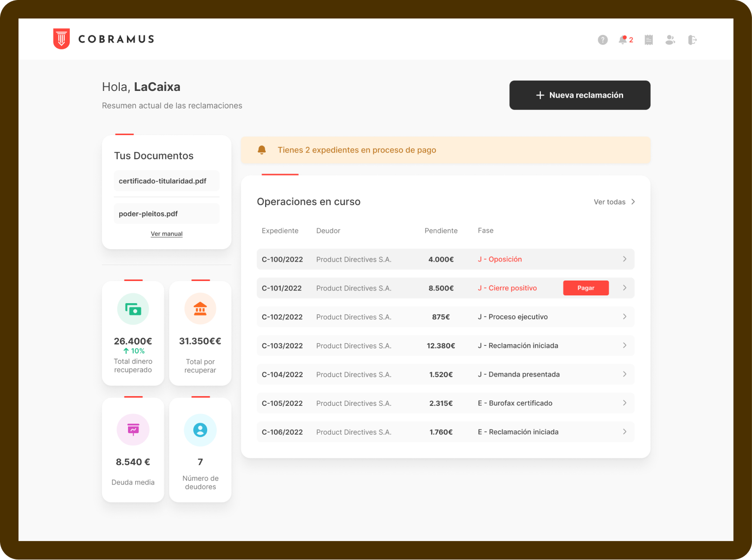Expand row C-105/2022 with its chevron
752x560 pixels.
pos(625,403)
